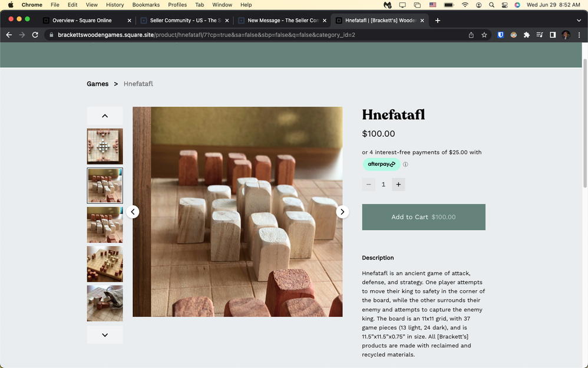588x368 pixels.
Task: Increase quantity with plus button
Action: tap(398, 185)
